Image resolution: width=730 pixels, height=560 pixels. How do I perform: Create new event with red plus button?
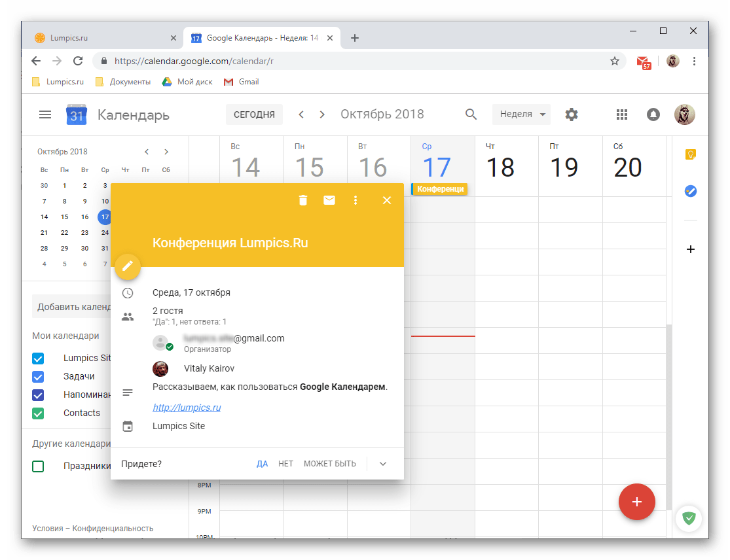click(x=636, y=502)
